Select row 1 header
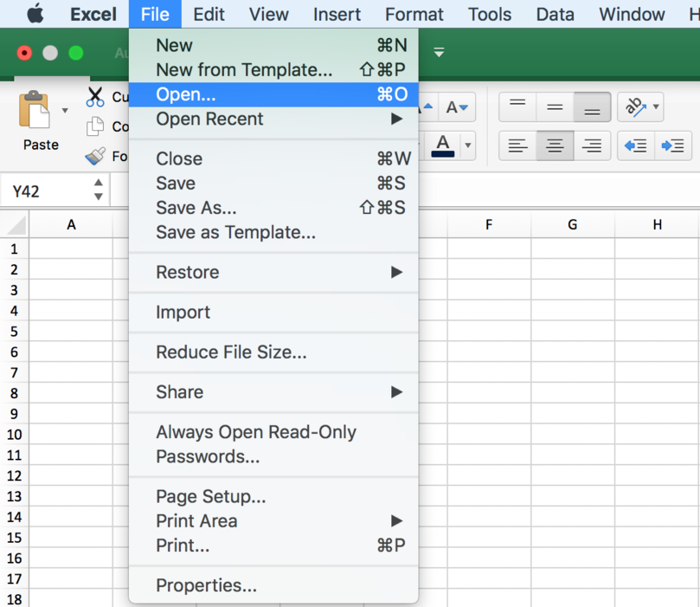This screenshot has height=607, width=700. [x=15, y=249]
